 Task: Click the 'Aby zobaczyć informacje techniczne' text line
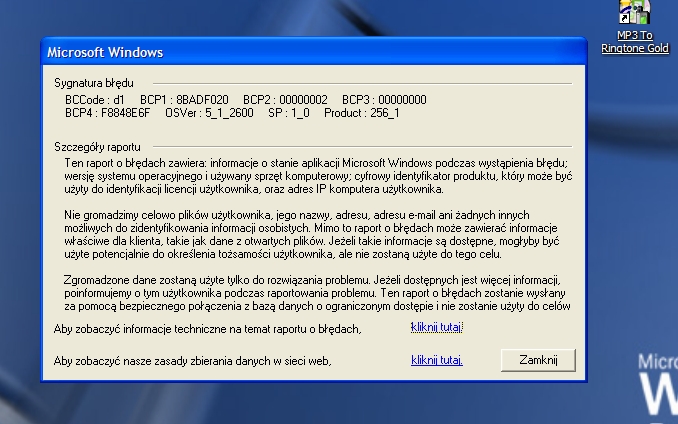tap(207, 328)
